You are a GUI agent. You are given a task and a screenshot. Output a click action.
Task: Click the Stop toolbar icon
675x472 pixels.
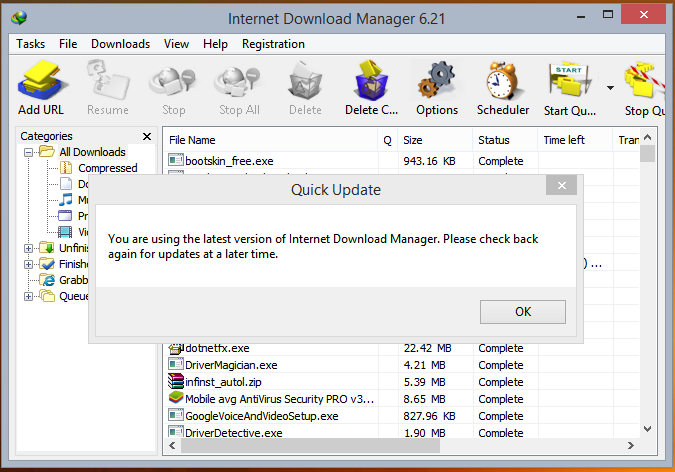pyautogui.click(x=173, y=81)
